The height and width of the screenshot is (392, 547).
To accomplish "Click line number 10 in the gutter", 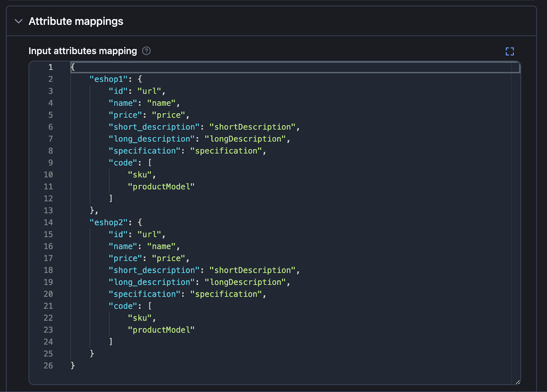I will coord(48,174).
